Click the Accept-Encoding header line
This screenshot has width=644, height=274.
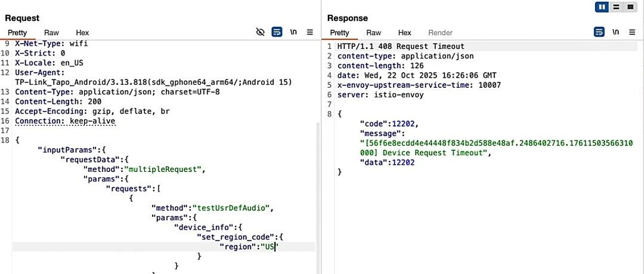coord(92,111)
